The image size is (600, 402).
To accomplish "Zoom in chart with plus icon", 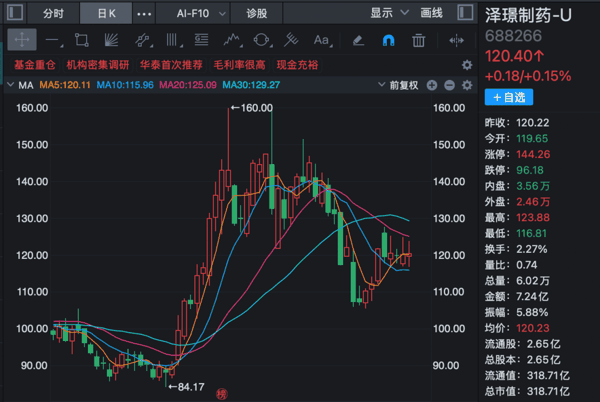I will (x=432, y=85).
